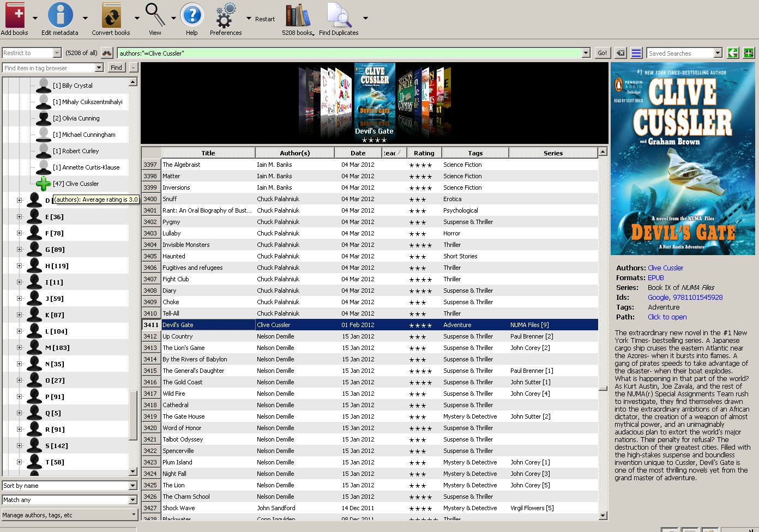Click the blue lines icon beside Saved Searches
This screenshot has height=532, width=759.
coord(636,53)
